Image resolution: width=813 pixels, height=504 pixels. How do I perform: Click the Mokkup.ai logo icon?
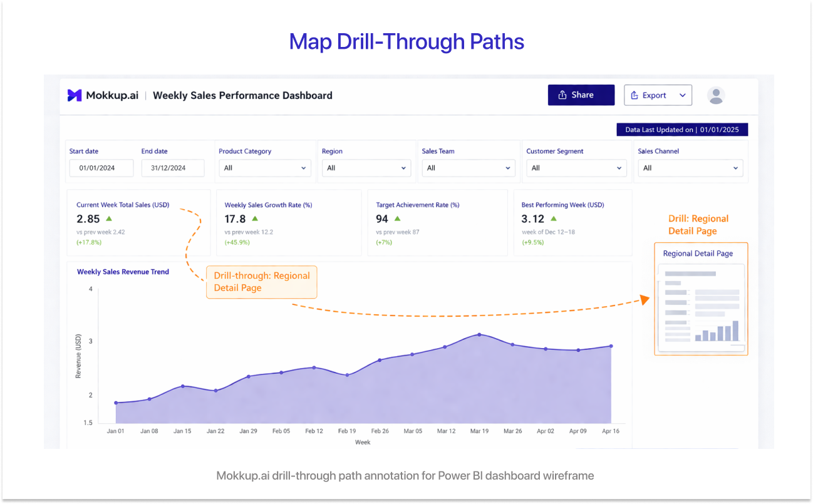tap(75, 95)
